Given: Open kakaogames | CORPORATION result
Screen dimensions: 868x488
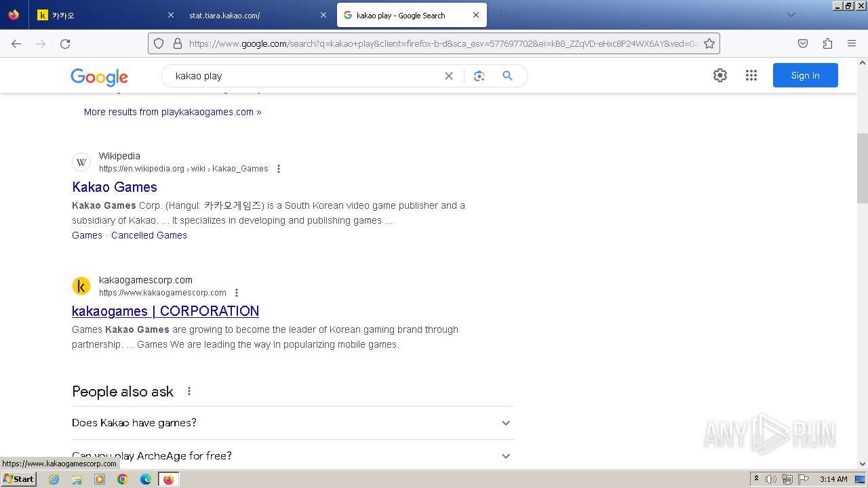Looking at the screenshot, I should [x=165, y=311].
